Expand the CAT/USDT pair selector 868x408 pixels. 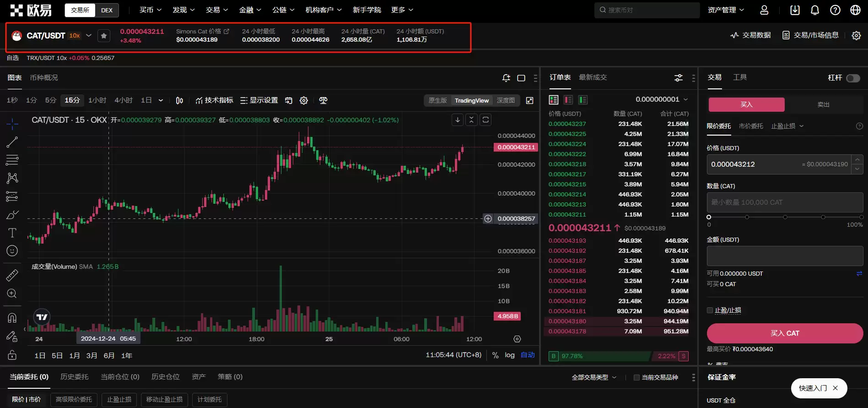[89, 36]
